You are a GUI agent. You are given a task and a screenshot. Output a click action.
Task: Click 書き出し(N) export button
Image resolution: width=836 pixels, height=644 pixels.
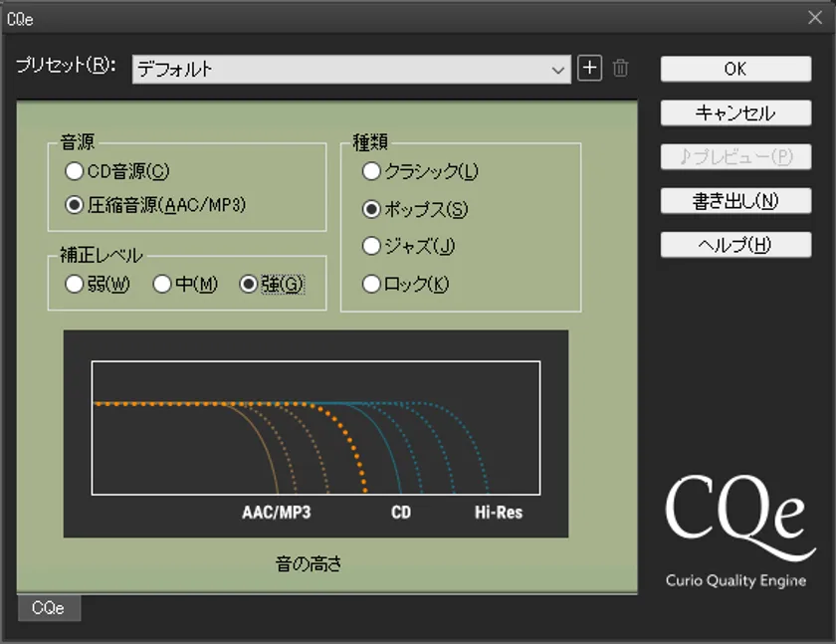click(735, 201)
